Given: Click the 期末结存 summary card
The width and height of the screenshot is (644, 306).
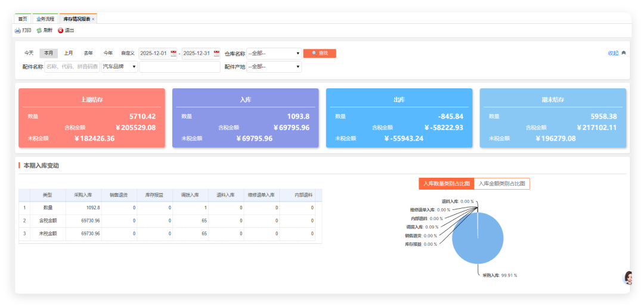Looking at the screenshot, I should (553, 118).
